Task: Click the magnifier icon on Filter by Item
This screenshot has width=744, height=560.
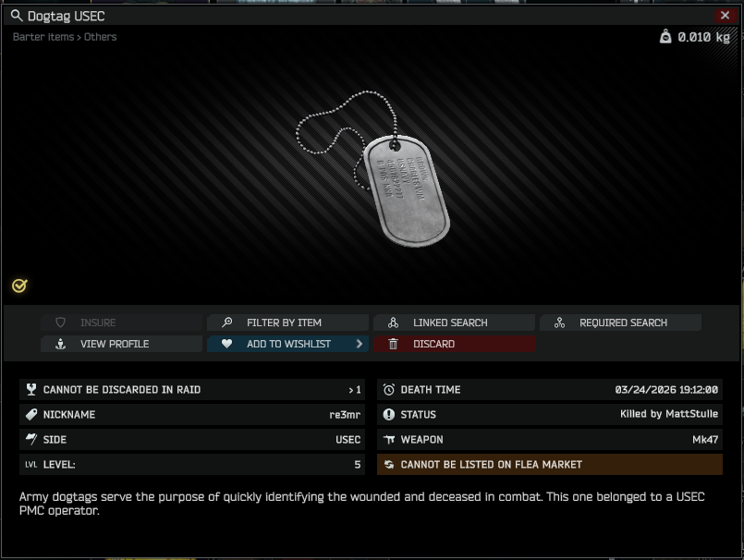Action: [x=226, y=323]
